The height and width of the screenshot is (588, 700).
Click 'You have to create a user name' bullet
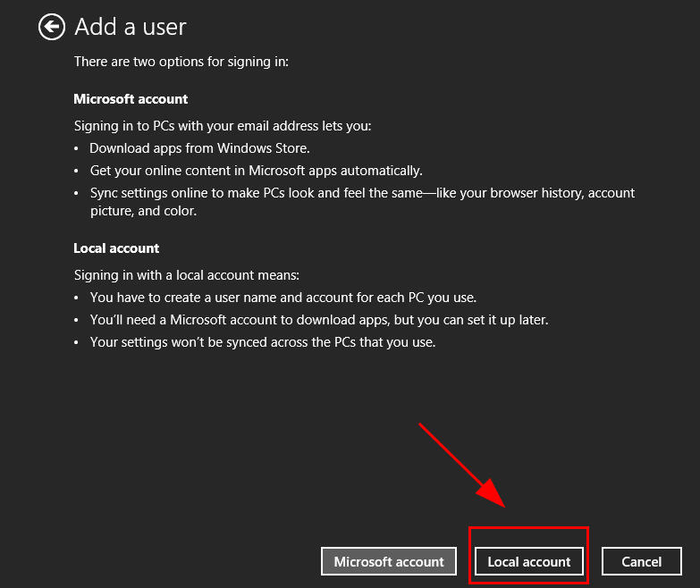pyautogui.click(x=283, y=298)
